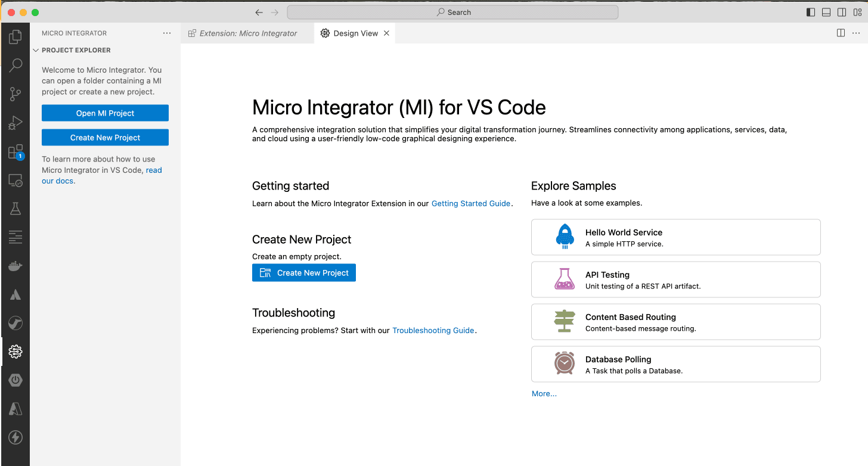
Task: Open the Docker whale icon view
Action: click(x=15, y=266)
